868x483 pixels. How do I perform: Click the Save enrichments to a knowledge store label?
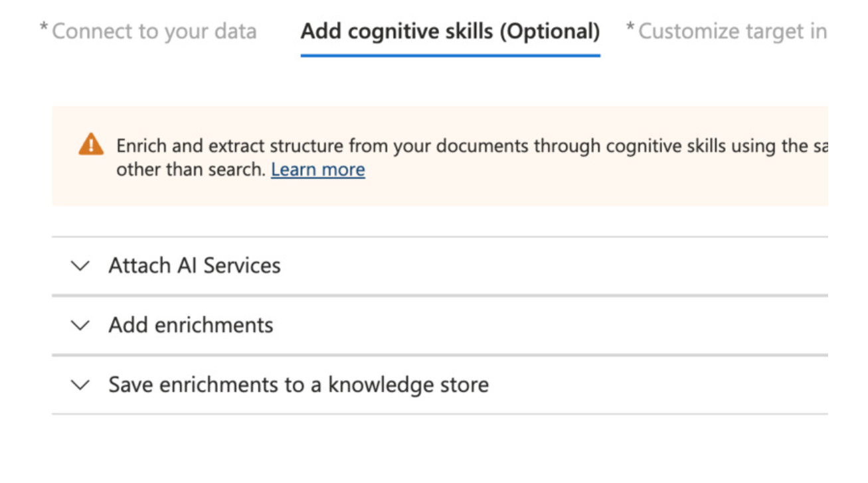tap(298, 385)
